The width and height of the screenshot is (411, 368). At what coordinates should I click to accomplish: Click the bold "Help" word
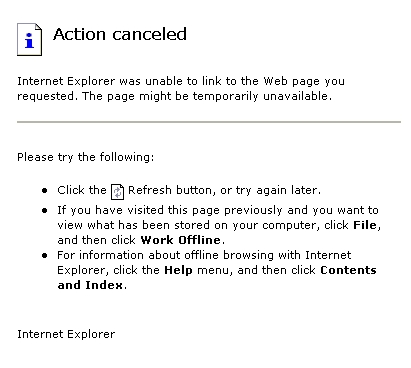pyautogui.click(x=178, y=270)
